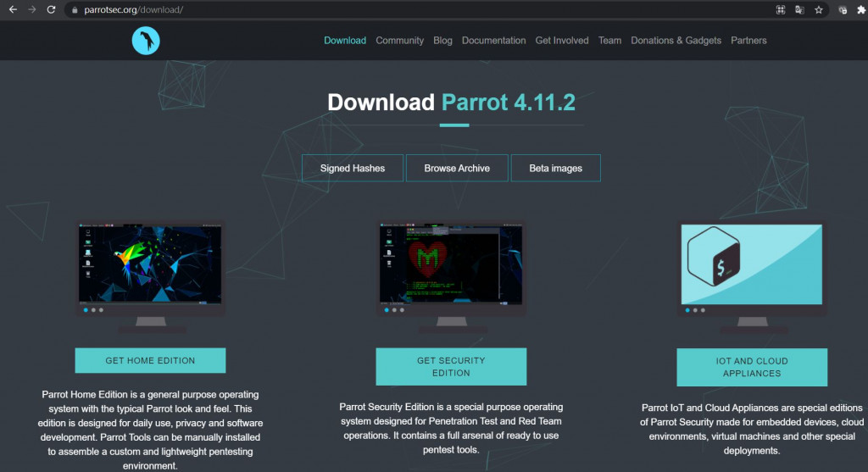Select second carousel dot under IoT image
Image resolution: width=868 pixels, height=472 pixels.
tap(695, 310)
